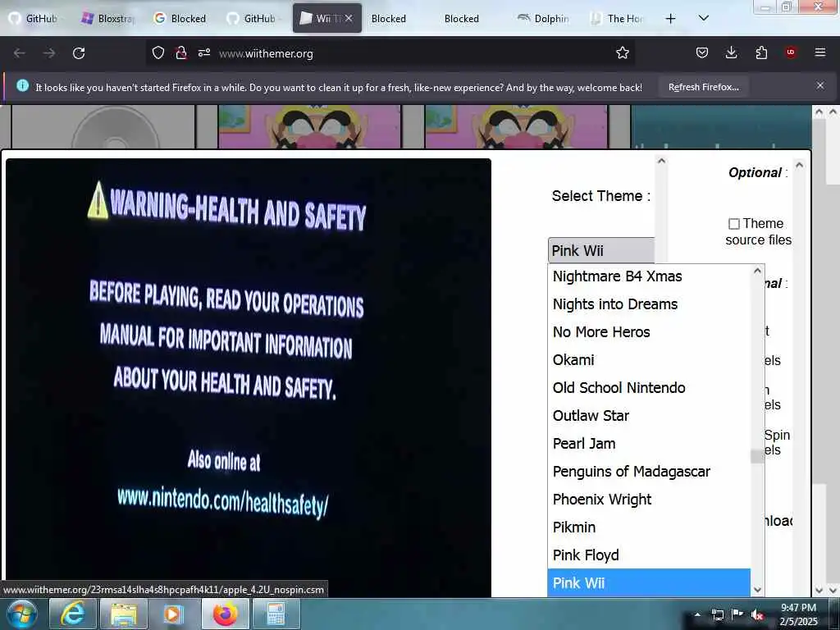Click the network tray icon

(x=717, y=615)
